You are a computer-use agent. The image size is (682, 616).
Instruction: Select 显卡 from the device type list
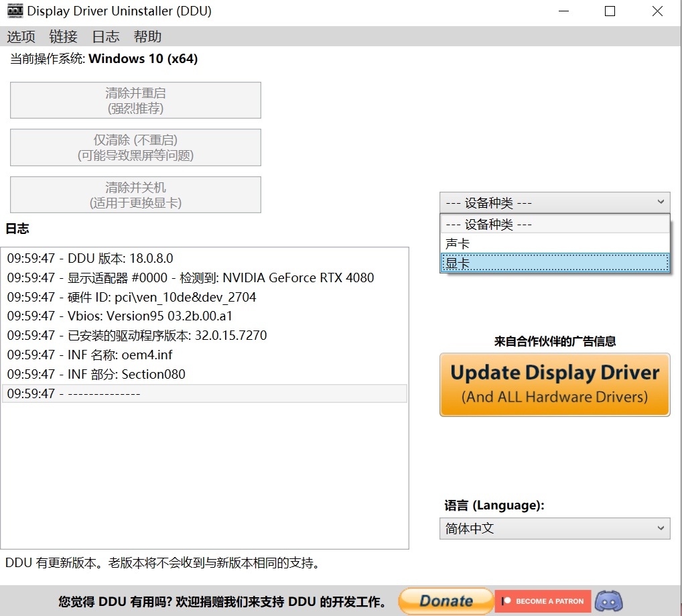coord(555,263)
